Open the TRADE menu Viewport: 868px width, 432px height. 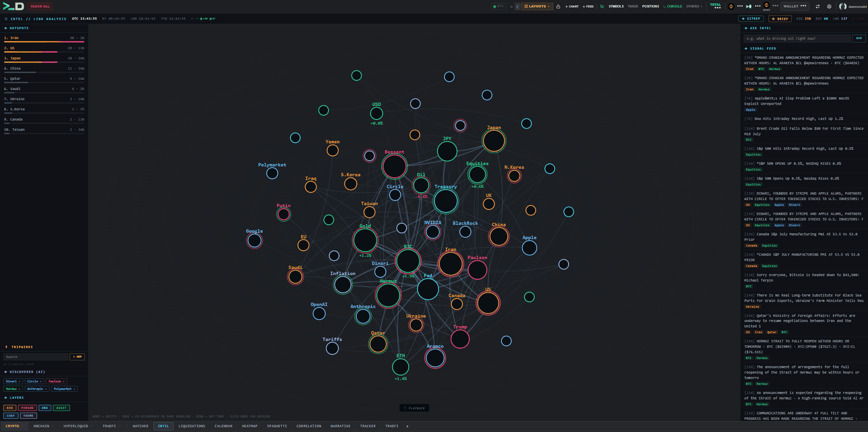[633, 6]
